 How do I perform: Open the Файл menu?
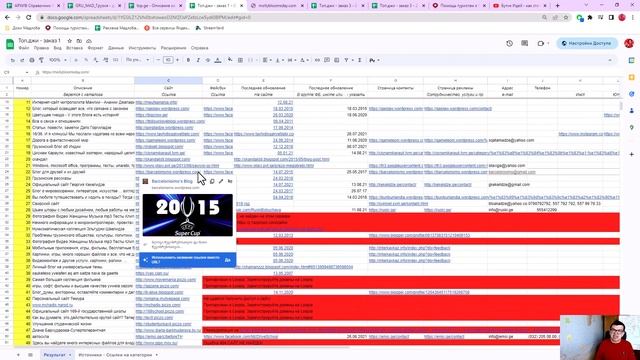click(x=24, y=48)
